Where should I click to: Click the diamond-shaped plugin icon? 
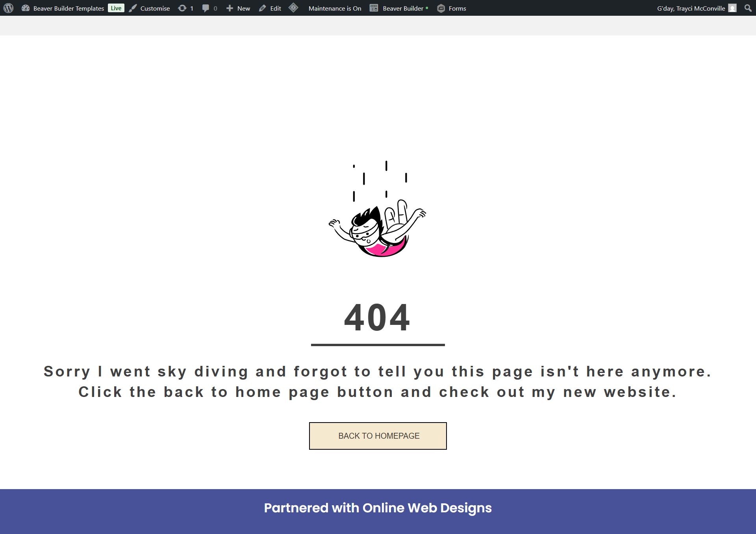(x=293, y=8)
